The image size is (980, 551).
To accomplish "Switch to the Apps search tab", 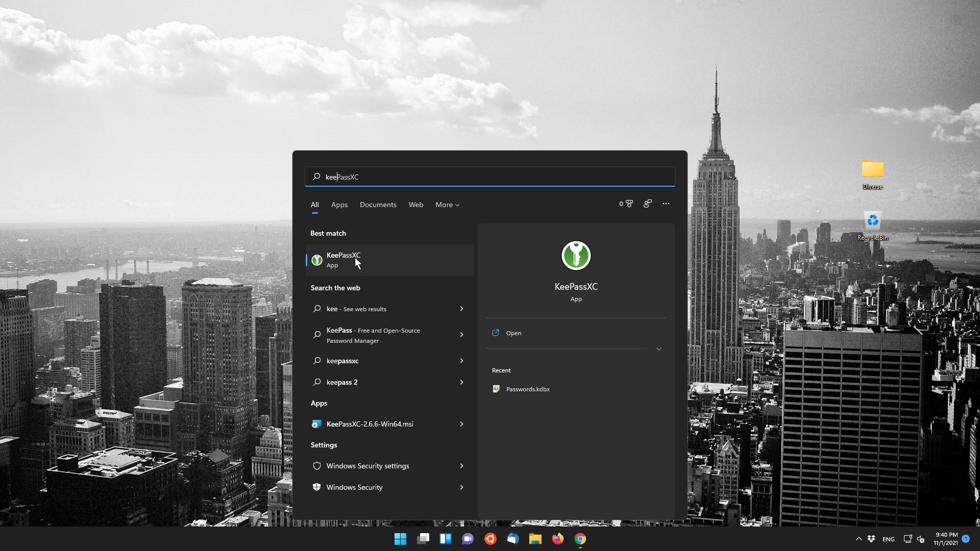I will (x=339, y=205).
